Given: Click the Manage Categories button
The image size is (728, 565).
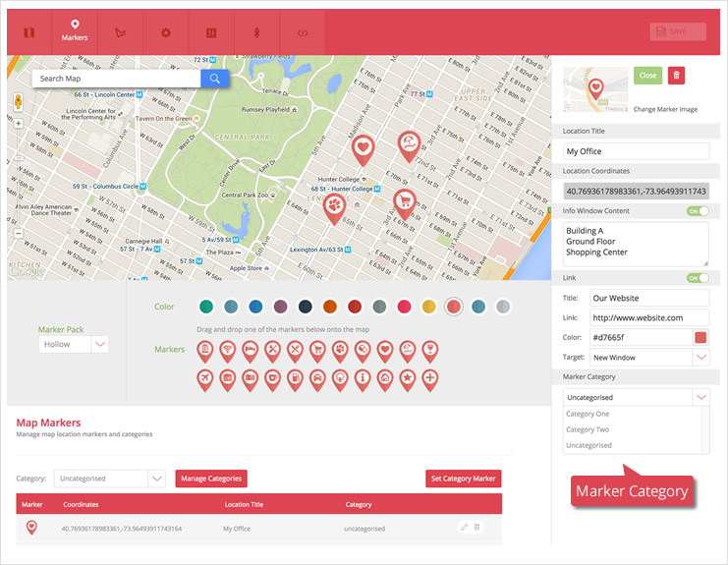Looking at the screenshot, I should [211, 479].
